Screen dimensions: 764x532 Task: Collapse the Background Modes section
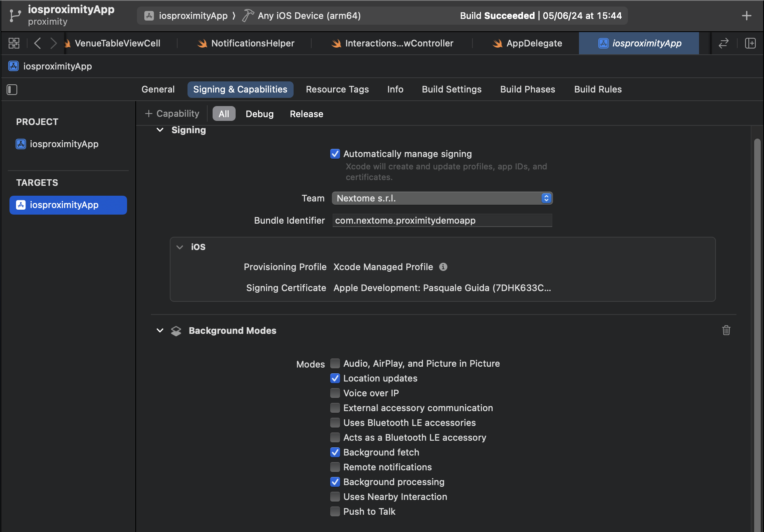(x=160, y=331)
